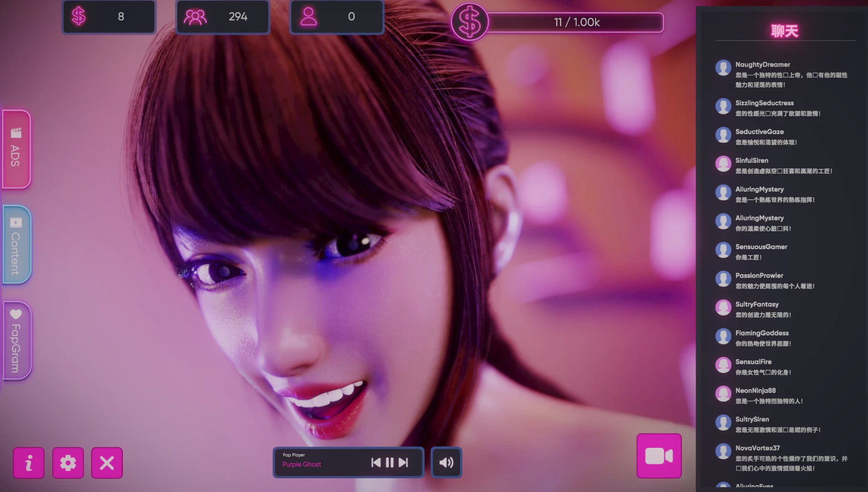Click NaughtyDreamer's chat avatar
Screen dimensions: 868x492
[x=723, y=68]
